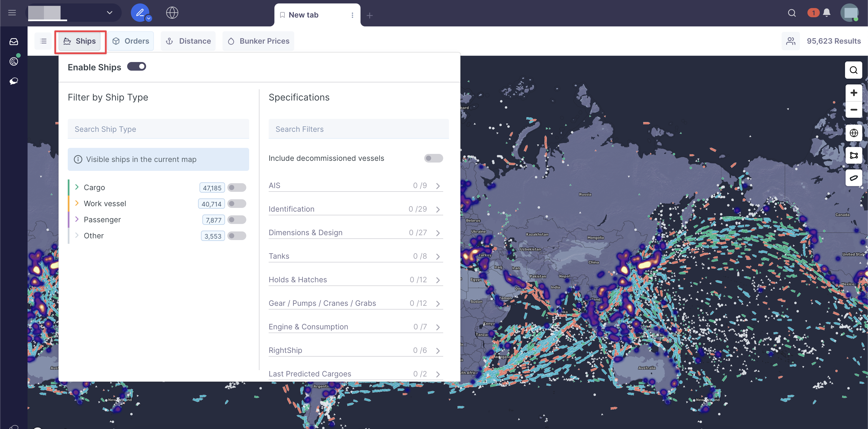Open the workspace dropdown at top left
868x429 pixels.
[109, 13]
